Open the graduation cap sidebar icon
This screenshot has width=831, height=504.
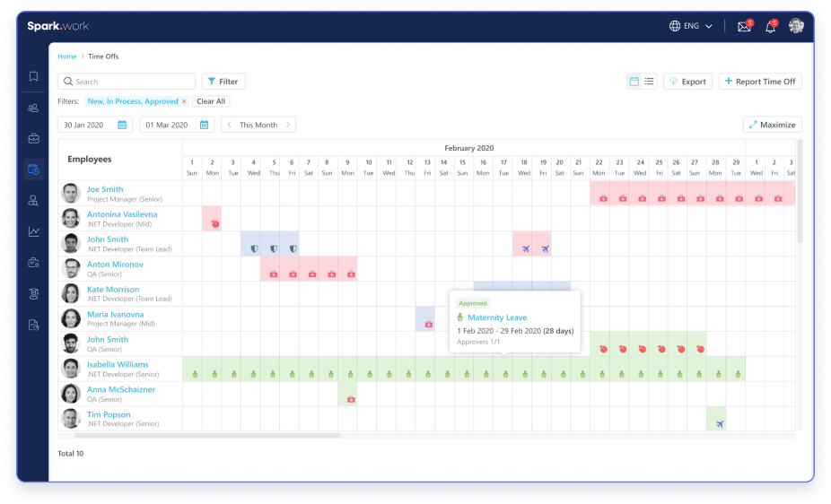(33, 294)
